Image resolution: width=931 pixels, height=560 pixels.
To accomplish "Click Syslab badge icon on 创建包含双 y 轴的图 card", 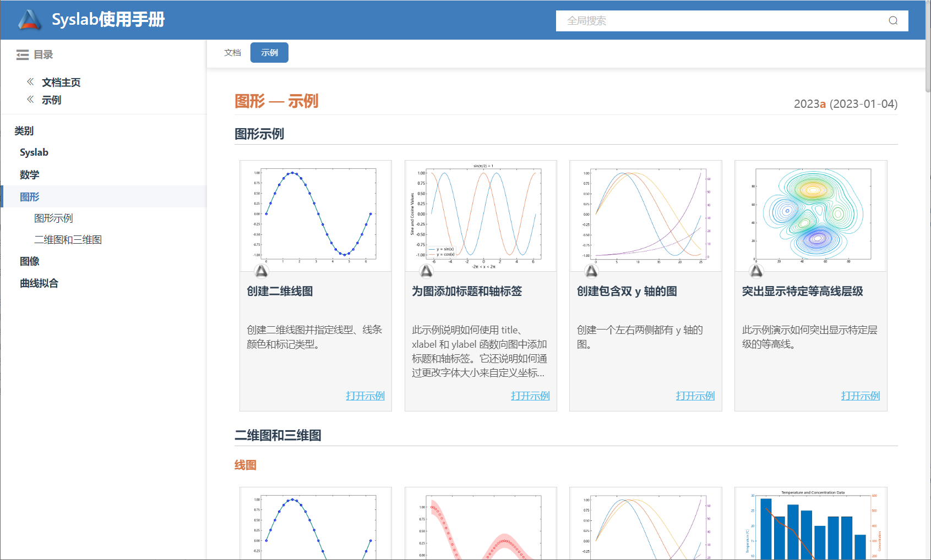I will point(591,271).
